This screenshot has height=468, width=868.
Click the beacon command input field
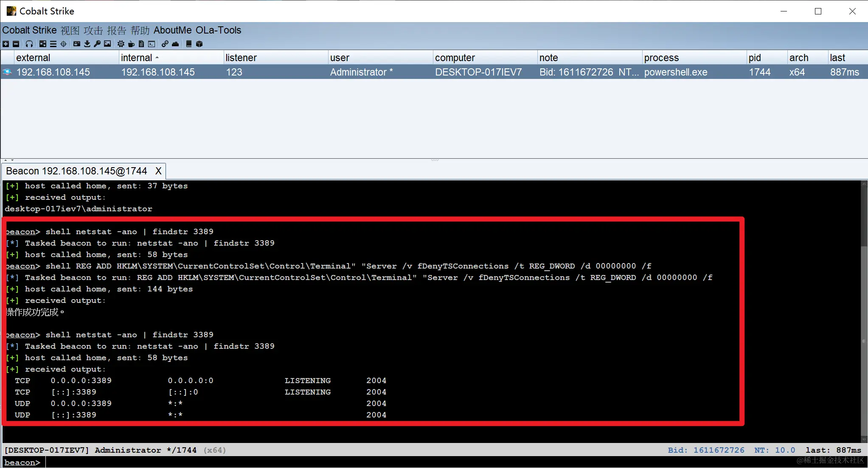pyautogui.click(x=382, y=462)
